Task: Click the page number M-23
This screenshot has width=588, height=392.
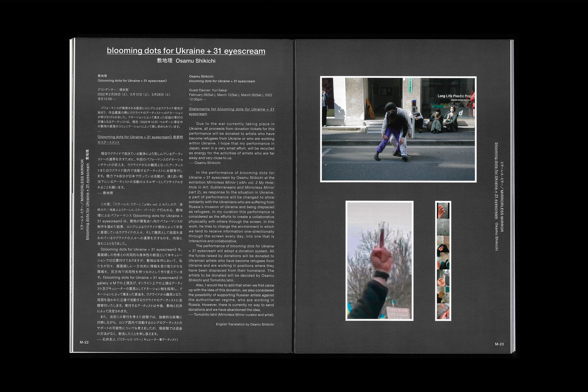Action: (499, 344)
